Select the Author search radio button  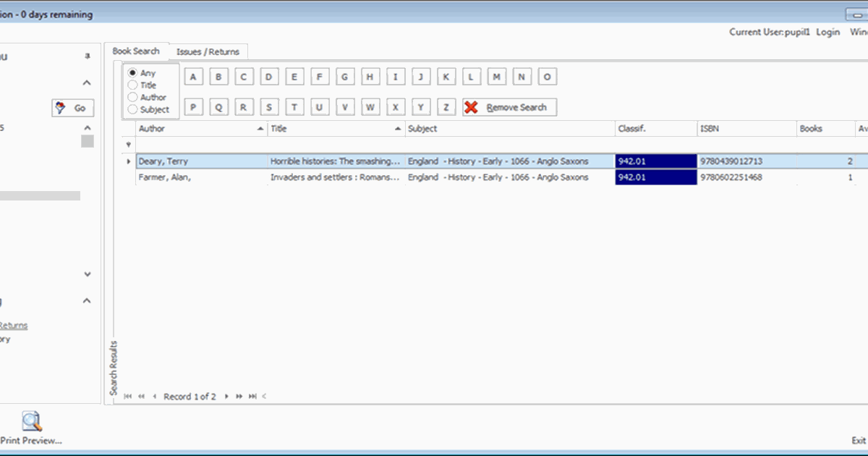(132, 97)
